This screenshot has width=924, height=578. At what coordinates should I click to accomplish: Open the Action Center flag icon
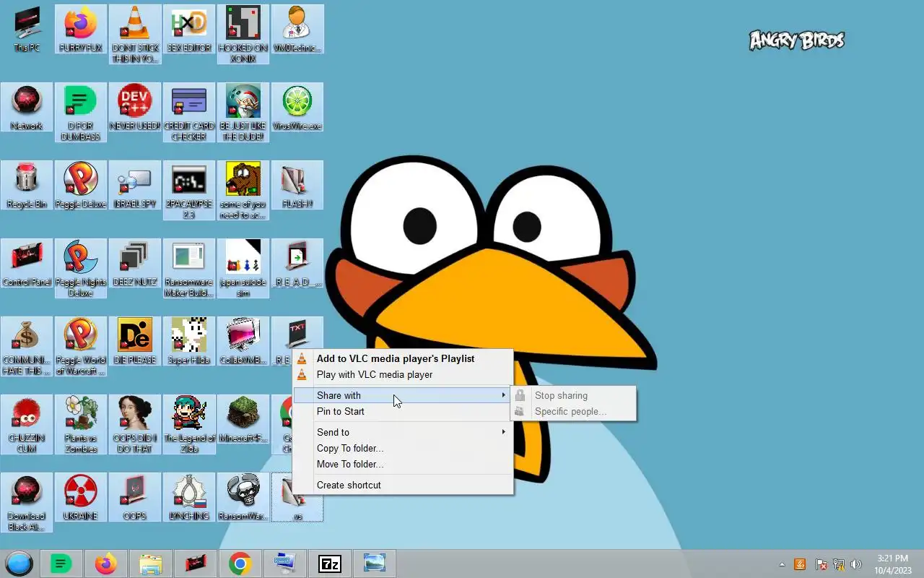(820, 564)
